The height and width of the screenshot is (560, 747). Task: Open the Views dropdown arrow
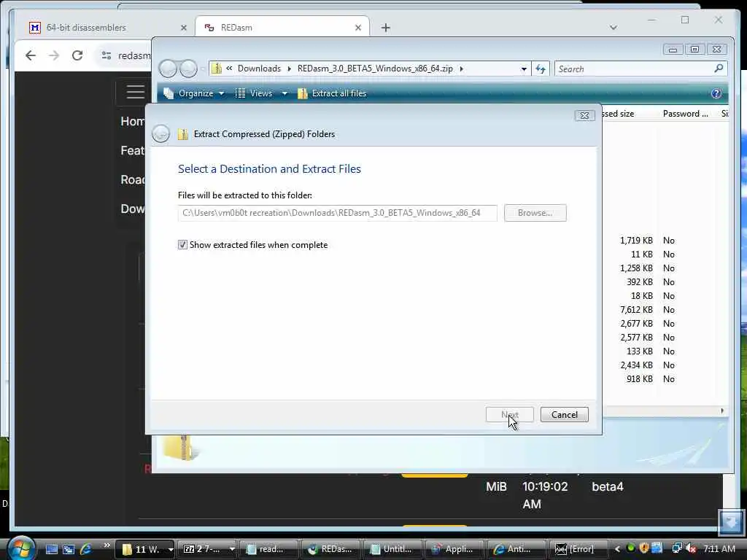tap(285, 93)
